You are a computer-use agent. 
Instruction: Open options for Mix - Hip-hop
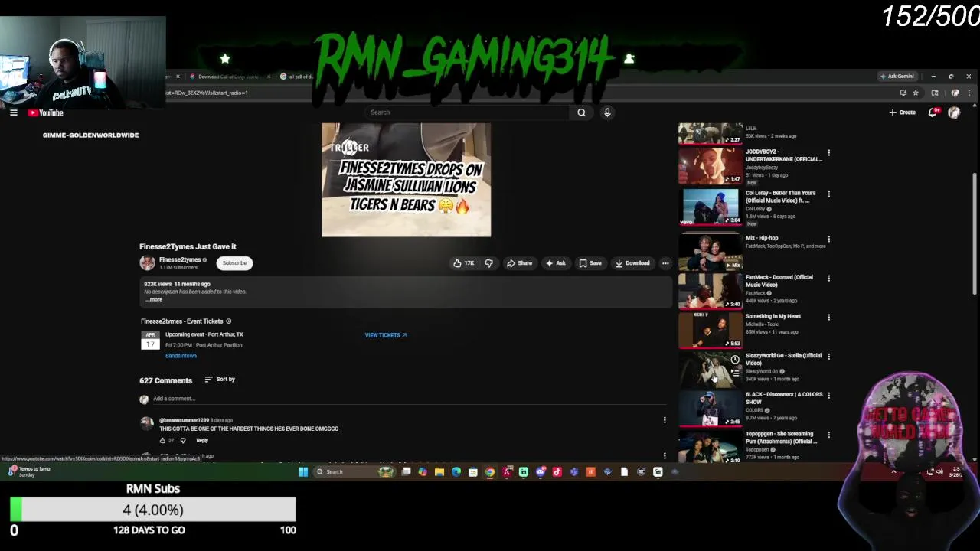click(x=828, y=240)
